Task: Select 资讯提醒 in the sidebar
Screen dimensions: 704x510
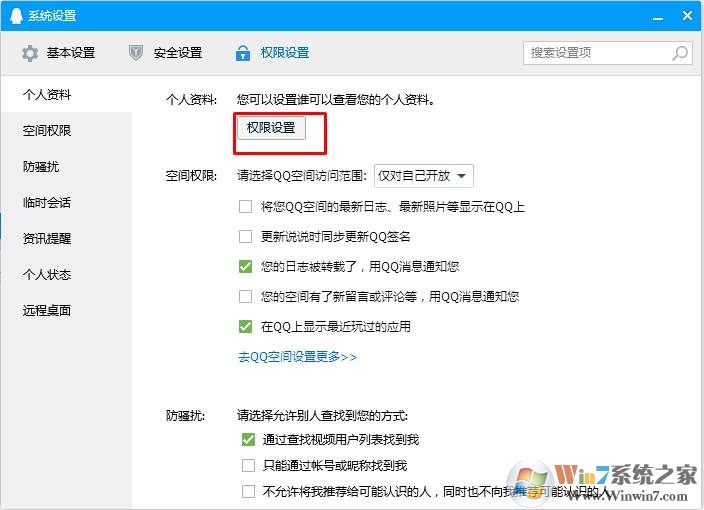Action: pyautogui.click(x=66, y=238)
